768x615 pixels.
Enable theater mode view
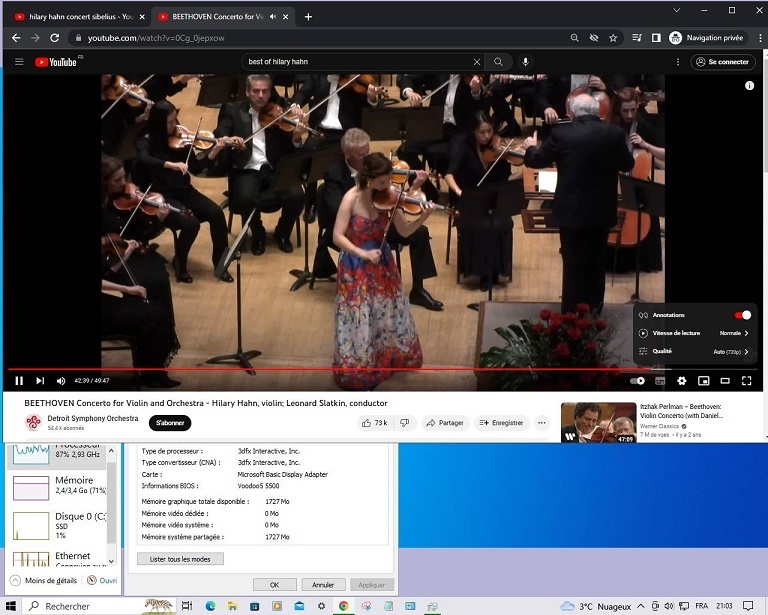(725, 380)
